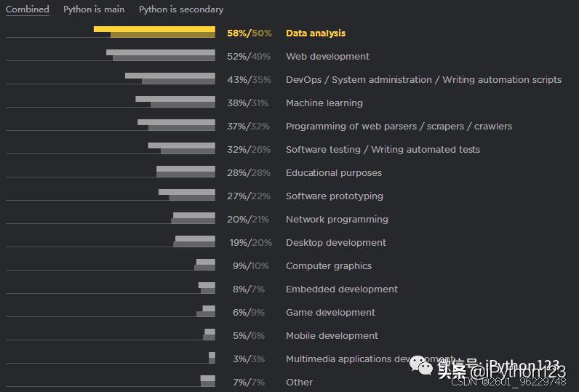Select the Python is main tab
Viewport: 579px width, 392px height.
click(94, 9)
